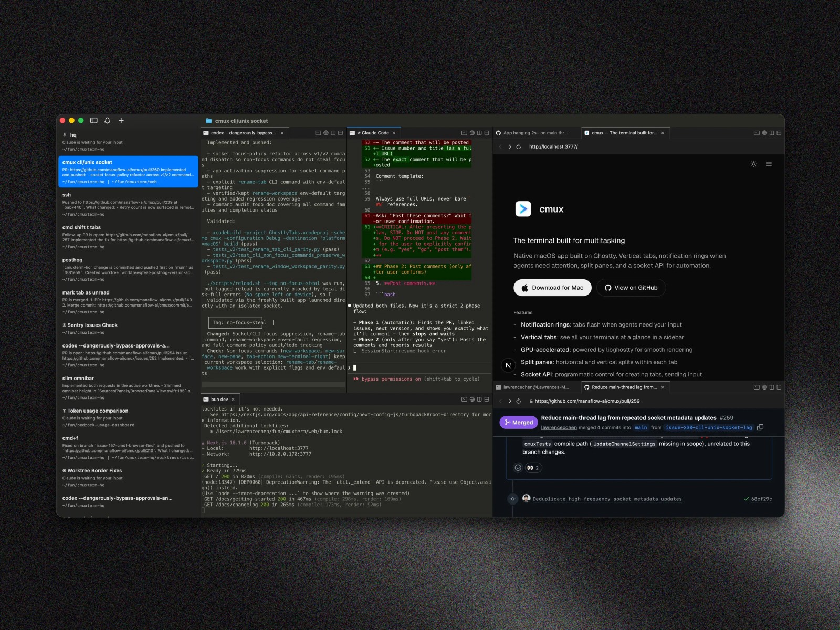Copy branch name icon on PR page
This screenshot has height=630, width=840.
(x=760, y=428)
